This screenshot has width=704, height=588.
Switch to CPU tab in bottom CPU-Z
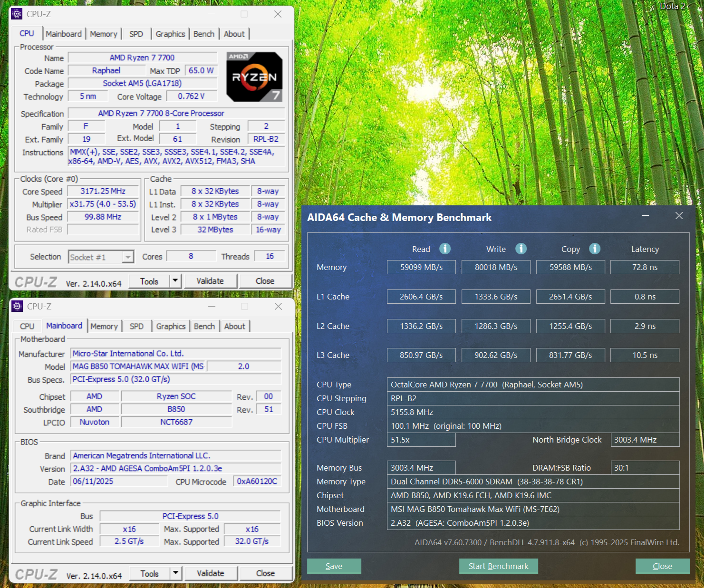click(27, 326)
